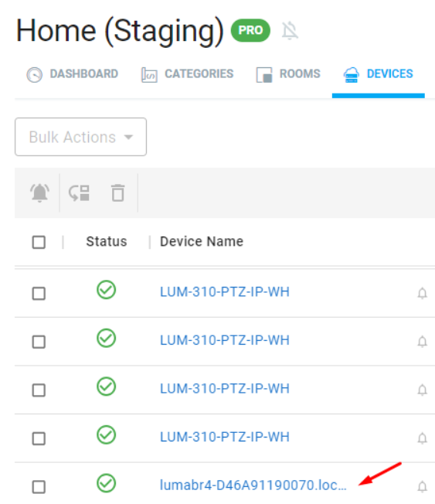Check the first LUM-310-PTZ-IP-WH row checkbox
Screen dimensions: 435x504
[39, 293]
